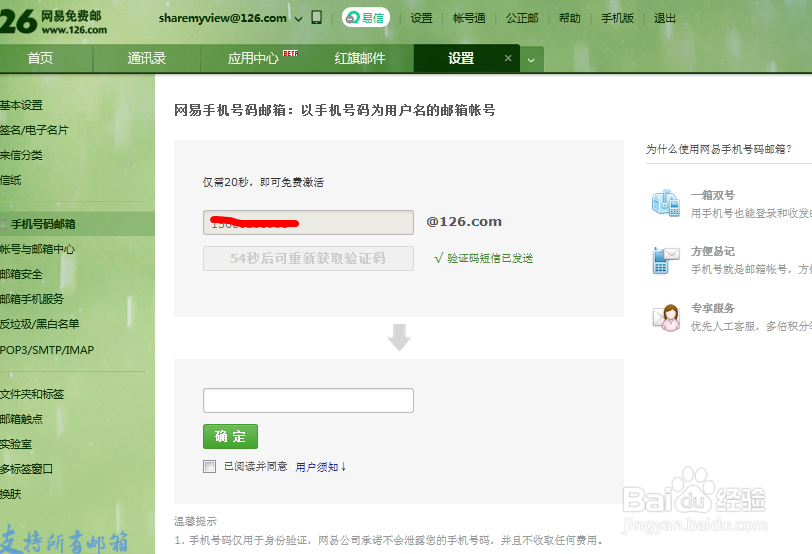Click 退出 to log out

click(664, 18)
